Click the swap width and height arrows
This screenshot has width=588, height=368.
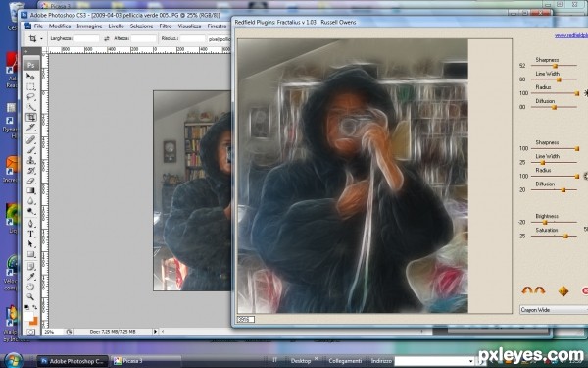[x=107, y=38]
